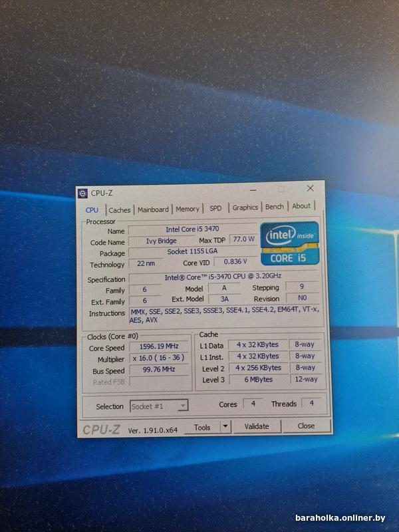
Task: Click the Code Name value Ivy Bridge
Action: pyautogui.click(x=161, y=241)
